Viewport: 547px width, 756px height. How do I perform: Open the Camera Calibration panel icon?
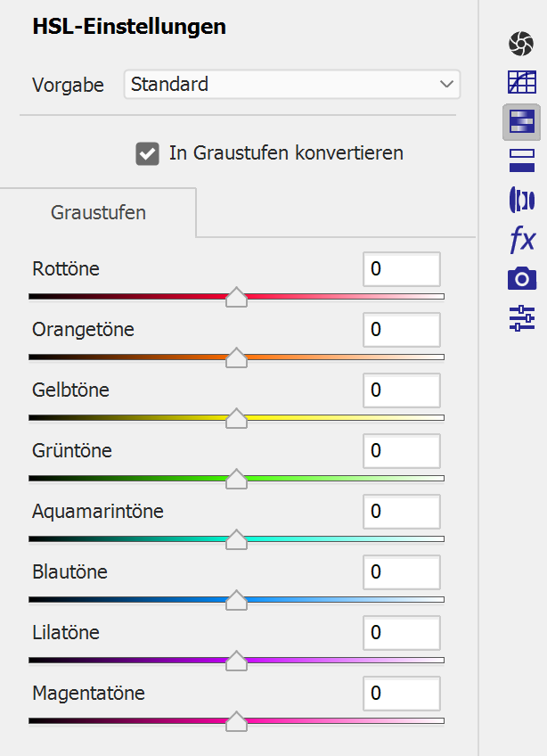coord(521,278)
